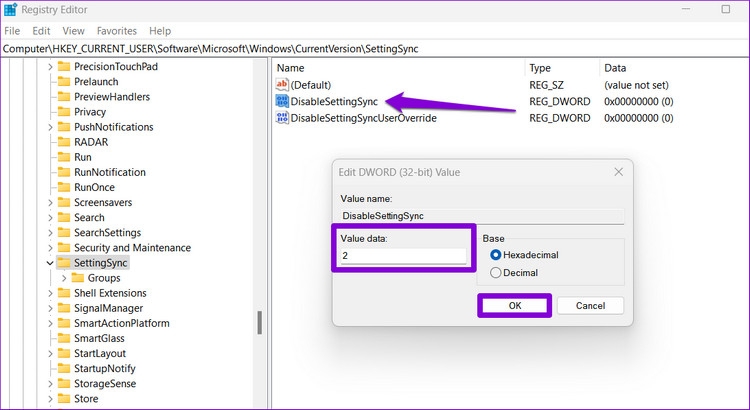750x410 pixels.
Task: Click the RADAR folder icon
Action: point(64,142)
